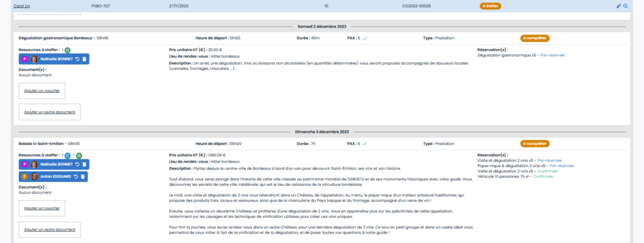Click the orange F badge on Anton EDOUARD
Image resolution: width=644 pixels, height=243 pixels.
[x=25, y=176]
